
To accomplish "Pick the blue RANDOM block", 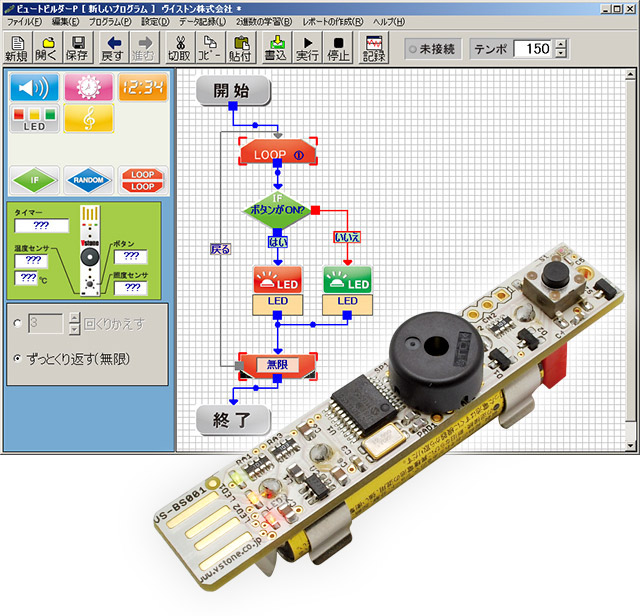I will tap(89, 180).
